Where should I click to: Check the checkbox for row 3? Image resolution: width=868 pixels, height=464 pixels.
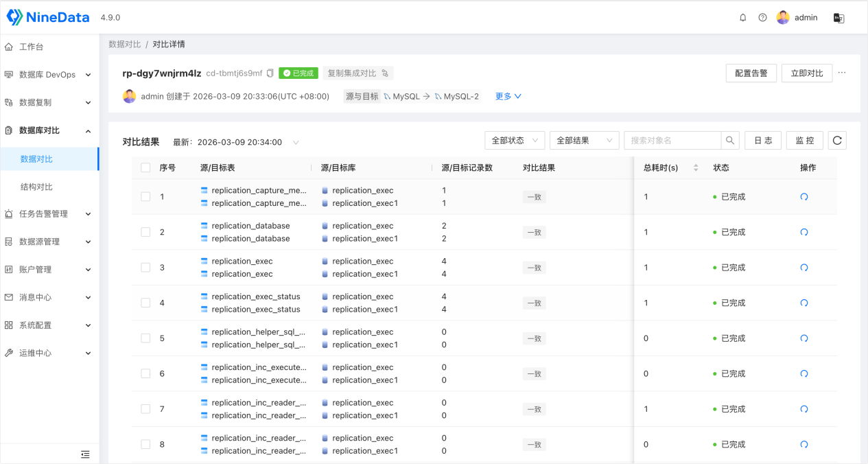[x=145, y=268]
